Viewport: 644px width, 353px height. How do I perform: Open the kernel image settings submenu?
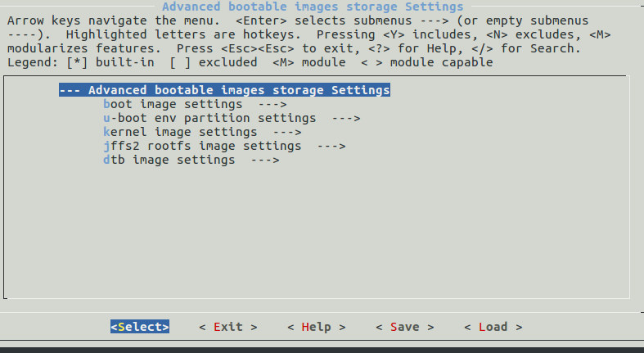click(x=202, y=132)
